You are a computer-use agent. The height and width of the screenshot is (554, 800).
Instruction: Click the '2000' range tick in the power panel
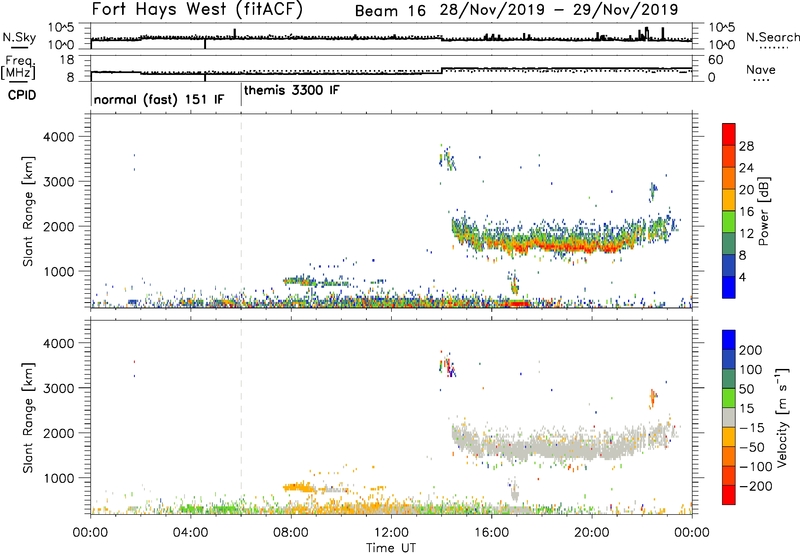[x=59, y=226]
